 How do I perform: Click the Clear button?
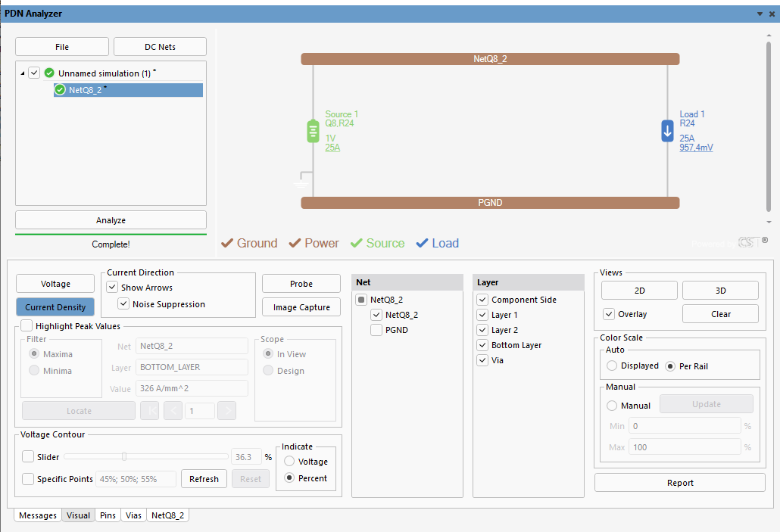[x=721, y=314]
